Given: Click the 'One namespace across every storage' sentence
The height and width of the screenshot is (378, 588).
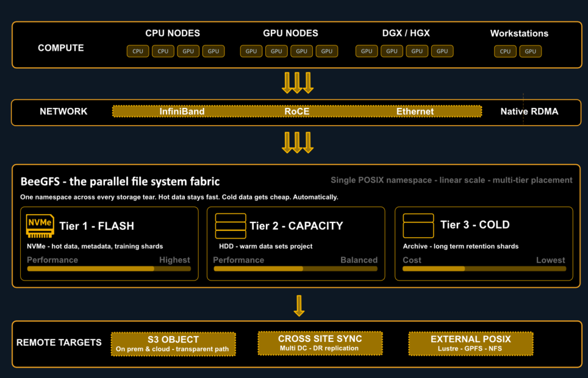Looking at the screenshot, I should click(x=179, y=197).
